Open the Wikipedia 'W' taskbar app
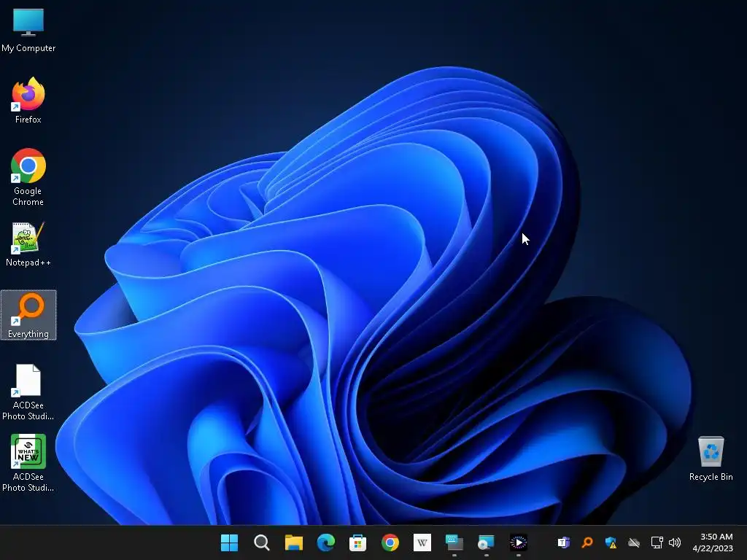This screenshot has height=560, width=747. click(422, 542)
